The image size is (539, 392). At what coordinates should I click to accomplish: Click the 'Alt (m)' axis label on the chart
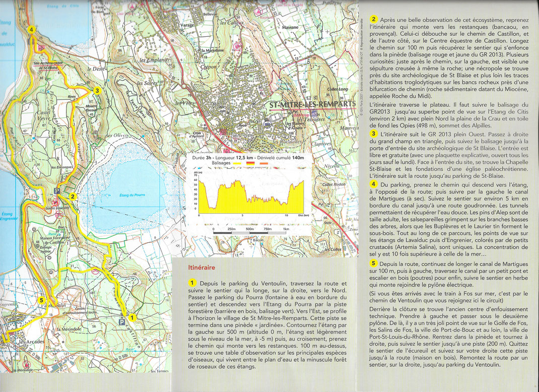pos(197,172)
